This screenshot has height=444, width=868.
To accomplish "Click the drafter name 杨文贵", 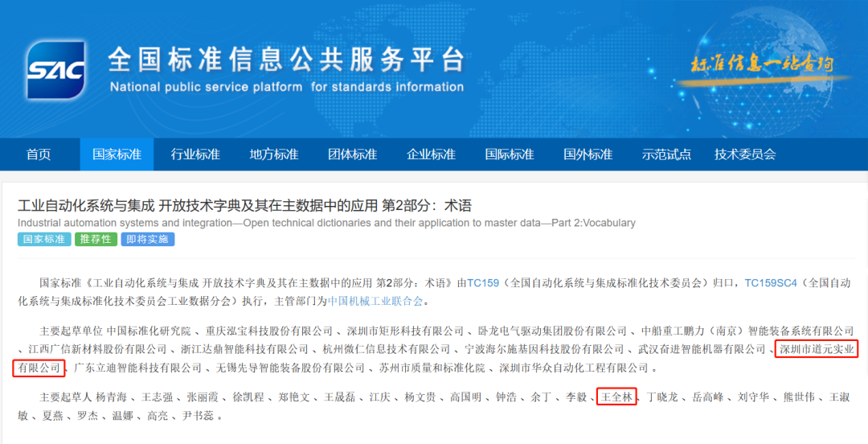I will pyautogui.click(x=420, y=397).
